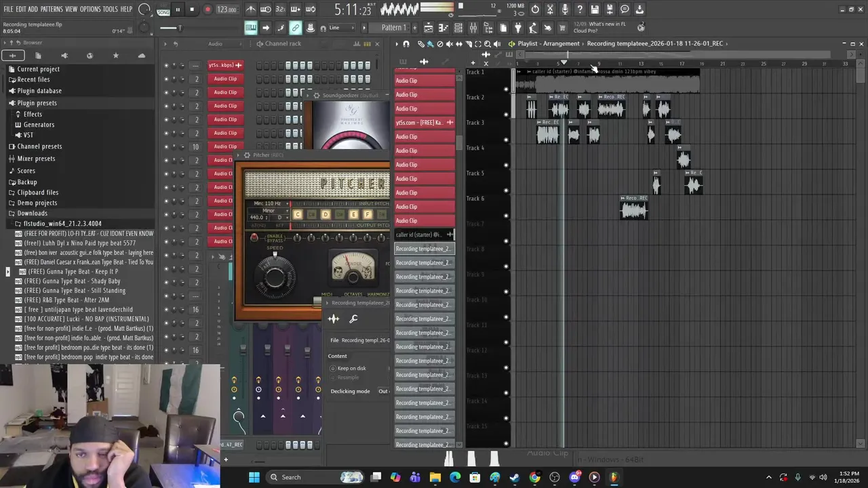Click wrench icon in audio clip settings
This screenshot has height=488, width=868.
click(353, 319)
